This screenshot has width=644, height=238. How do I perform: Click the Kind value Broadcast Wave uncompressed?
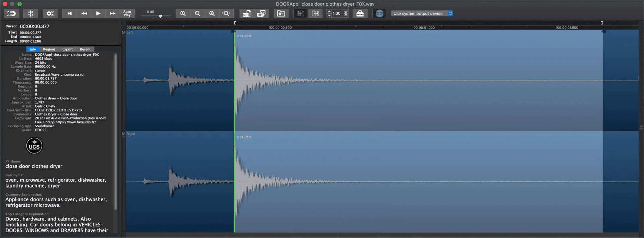coord(59,74)
